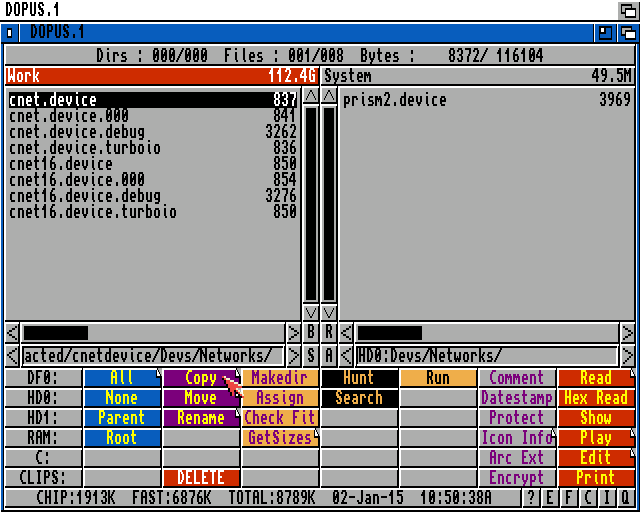The width and height of the screenshot is (640, 512).
Task: Select file cnet.device.debug
Action: pyautogui.click(x=153, y=132)
